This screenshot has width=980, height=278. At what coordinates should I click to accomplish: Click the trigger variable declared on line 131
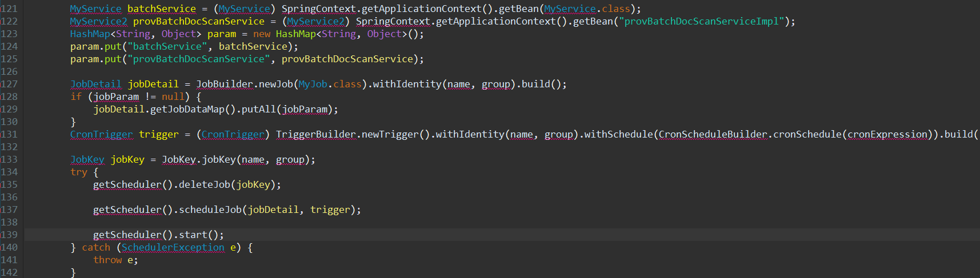(159, 134)
